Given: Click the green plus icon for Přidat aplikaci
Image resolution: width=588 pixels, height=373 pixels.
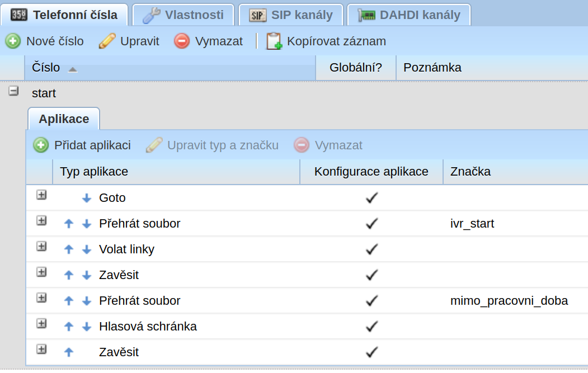Looking at the screenshot, I should [41, 145].
